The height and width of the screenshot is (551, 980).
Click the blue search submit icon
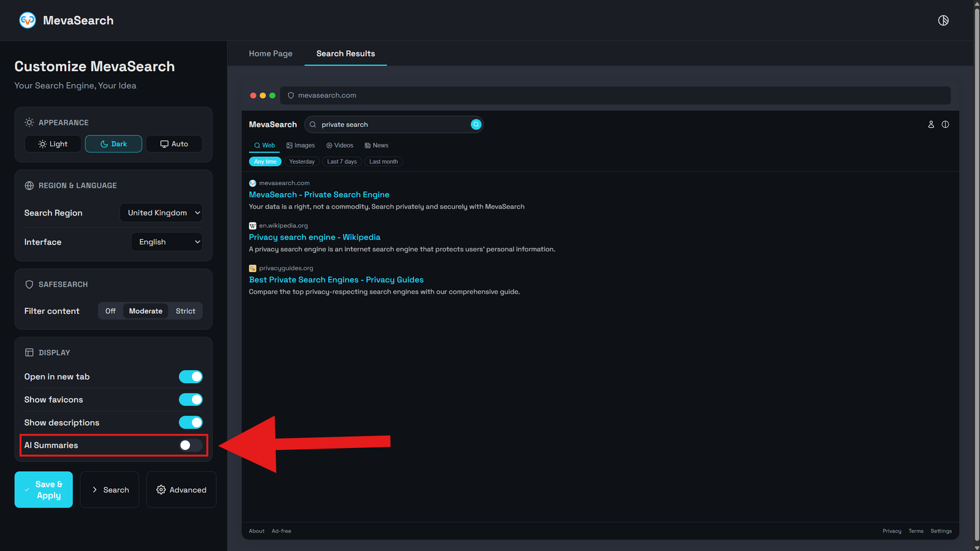tap(476, 124)
